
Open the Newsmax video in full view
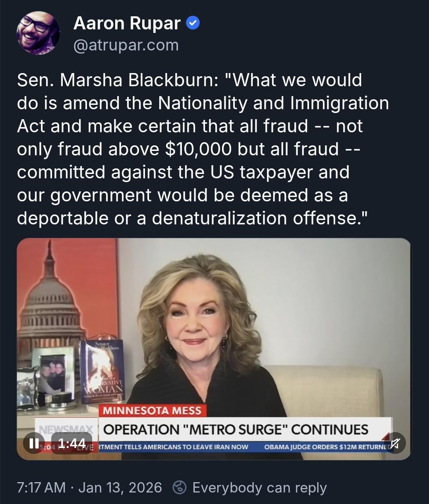pos(214,349)
